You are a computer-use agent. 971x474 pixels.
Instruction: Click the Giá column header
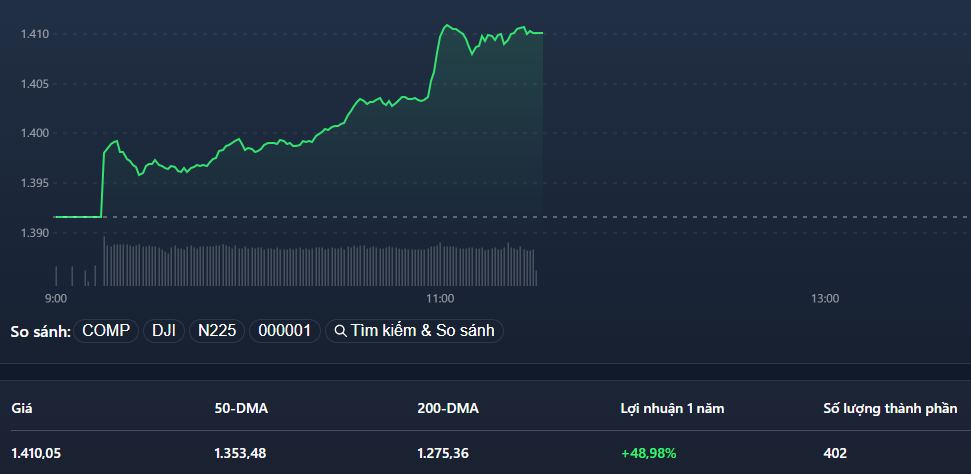coord(22,408)
